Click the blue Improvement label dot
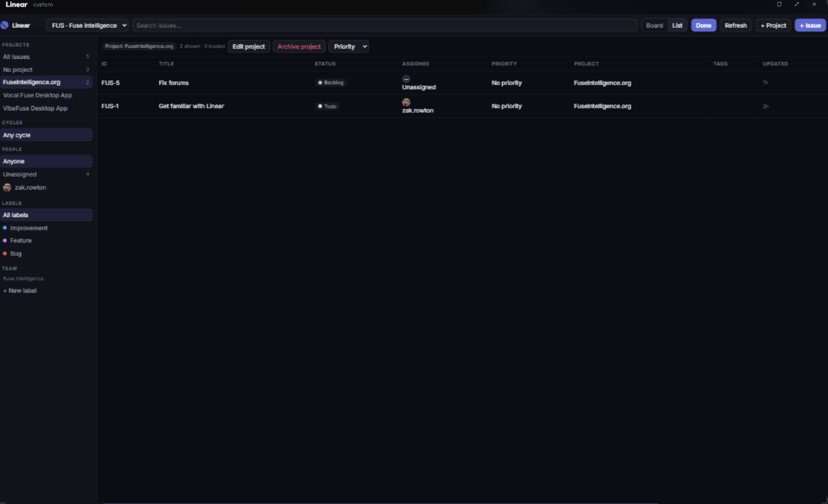The image size is (828, 504). pos(5,228)
